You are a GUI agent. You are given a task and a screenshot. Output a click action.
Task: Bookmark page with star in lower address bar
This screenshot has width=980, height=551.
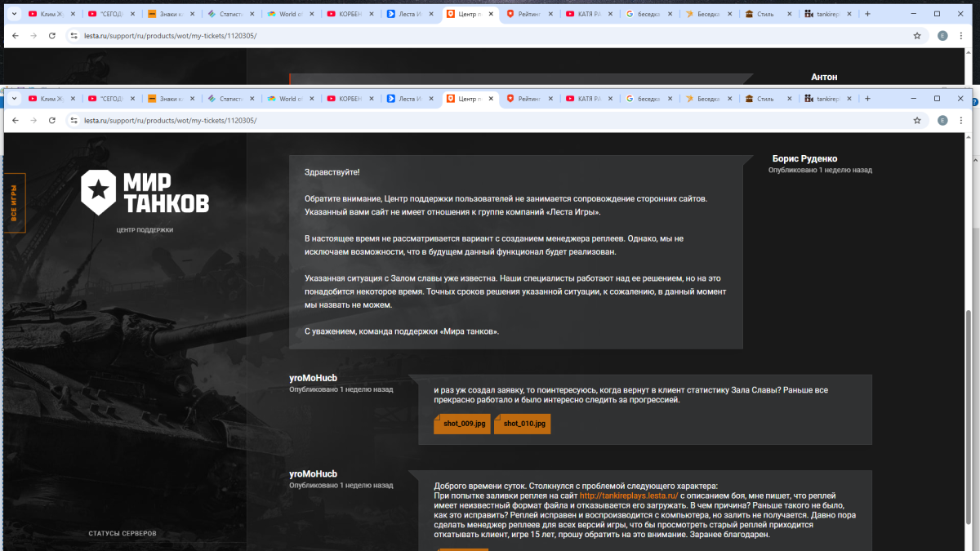click(x=917, y=120)
